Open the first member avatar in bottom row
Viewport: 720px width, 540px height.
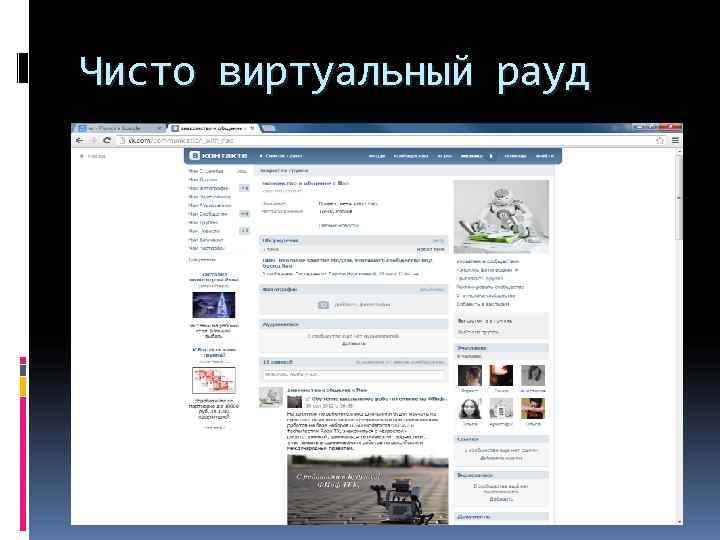click(x=470, y=409)
